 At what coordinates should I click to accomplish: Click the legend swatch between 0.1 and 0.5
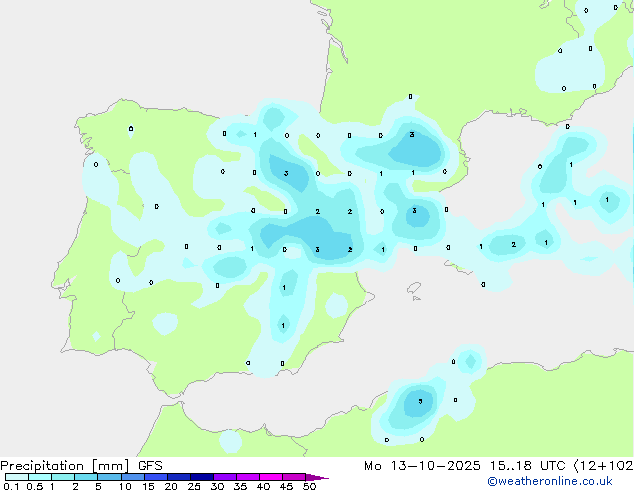[17, 477]
